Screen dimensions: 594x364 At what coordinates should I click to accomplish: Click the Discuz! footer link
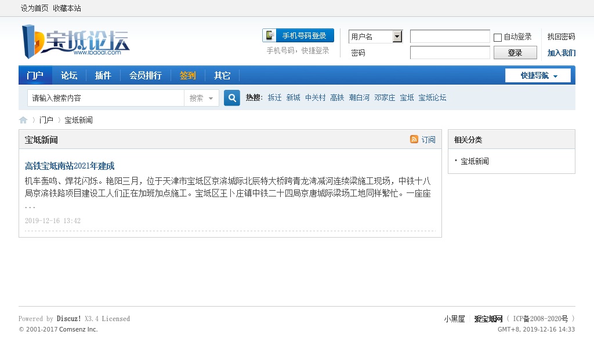[x=68, y=319]
